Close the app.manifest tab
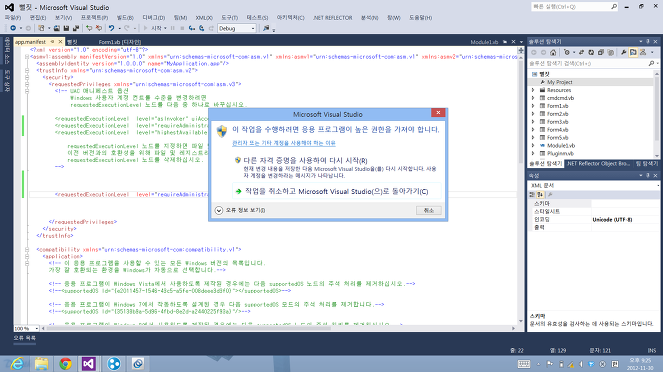Screen dimensions: 663x372 [x=60, y=41]
